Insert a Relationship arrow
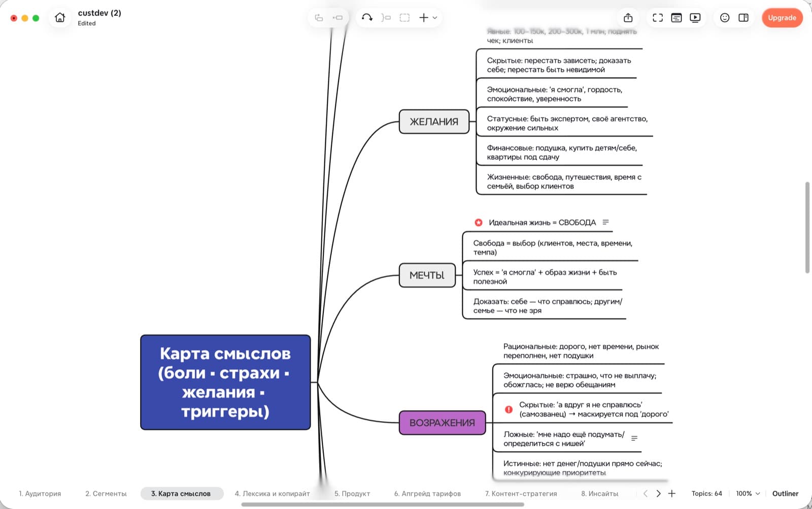Viewport: 812px width, 509px height. tap(367, 18)
